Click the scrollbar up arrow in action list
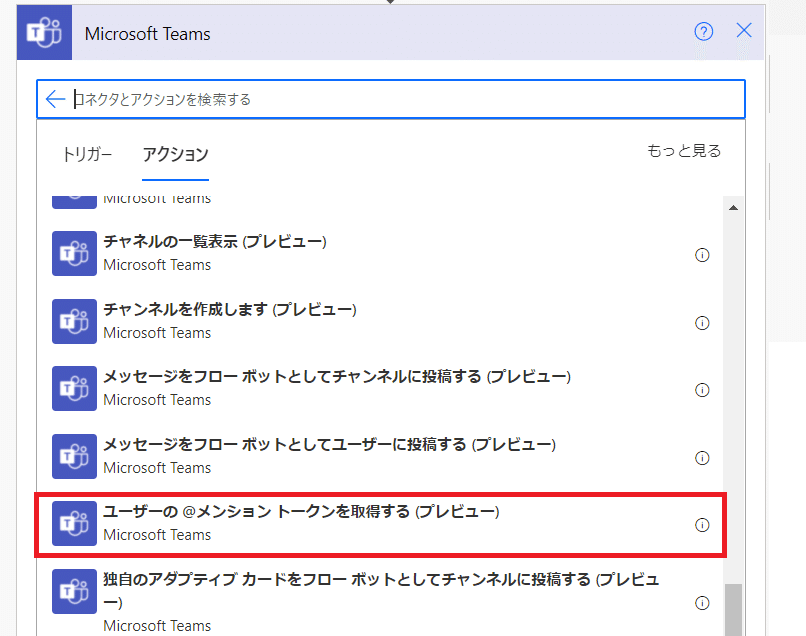The height and width of the screenshot is (636, 806). (x=734, y=208)
